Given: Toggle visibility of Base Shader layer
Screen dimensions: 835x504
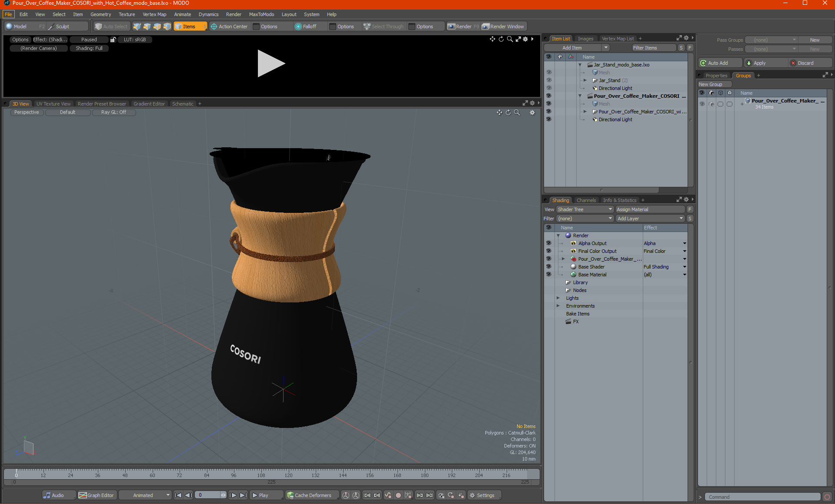Looking at the screenshot, I should (x=549, y=267).
